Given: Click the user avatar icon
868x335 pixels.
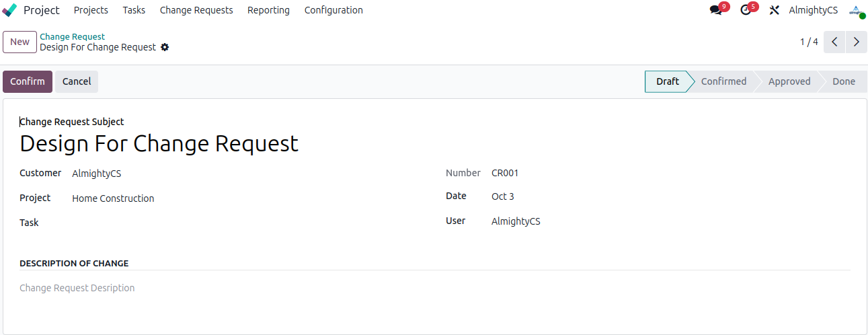Looking at the screenshot, I should [x=856, y=10].
